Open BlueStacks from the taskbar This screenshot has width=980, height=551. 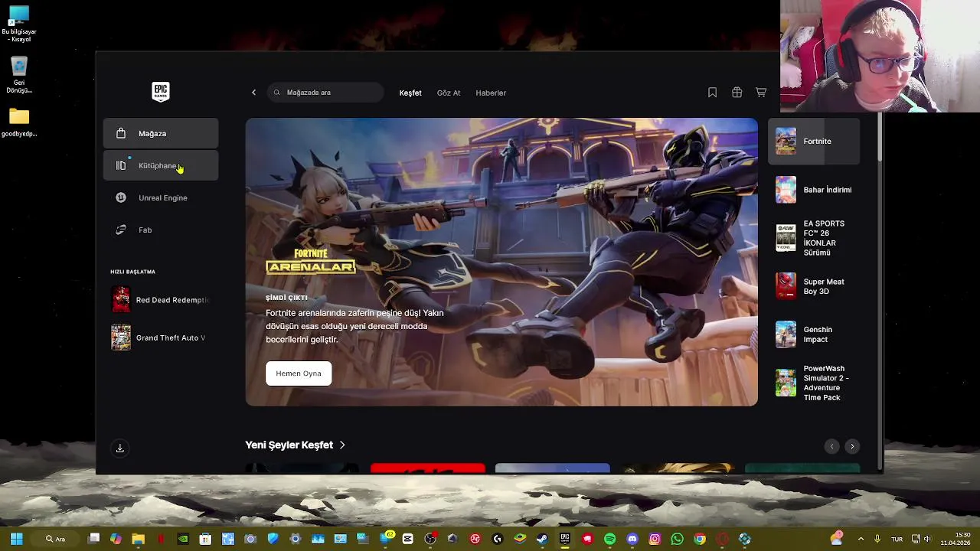coord(520,539)
